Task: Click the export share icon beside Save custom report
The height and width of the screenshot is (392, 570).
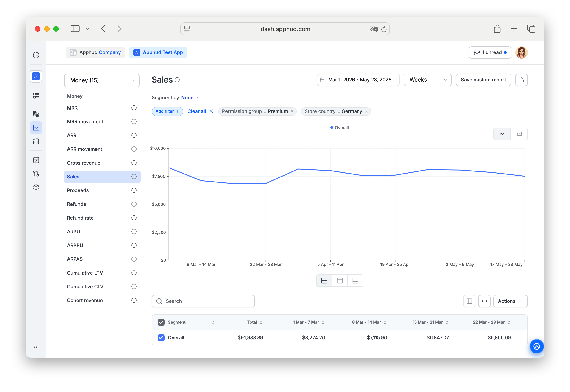Action: click(522, 80)
